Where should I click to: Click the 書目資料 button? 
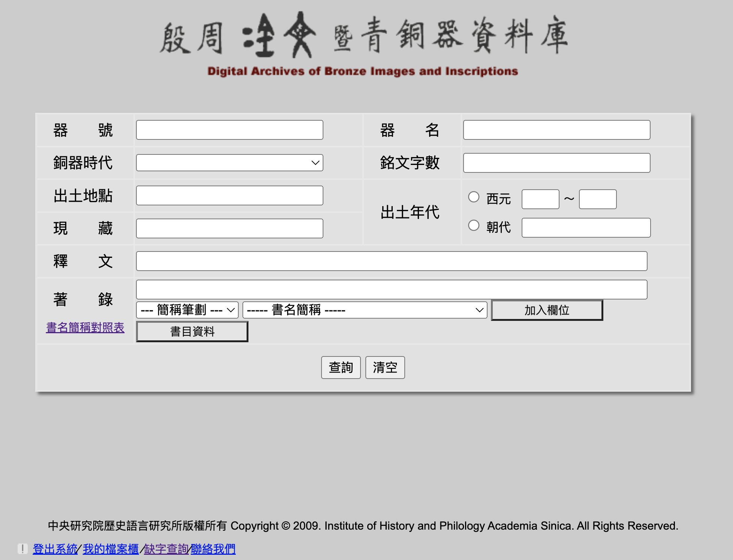click(192, 331)
